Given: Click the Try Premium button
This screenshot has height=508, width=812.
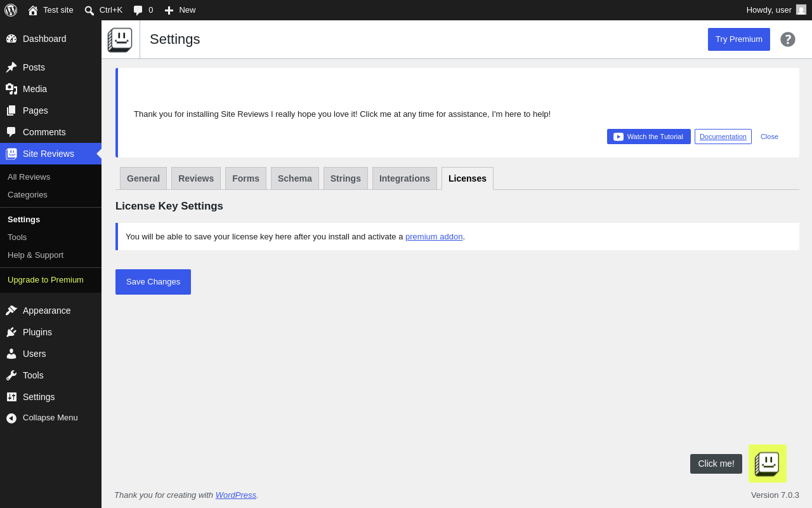Looking at the screenshot, I should (x=739, y=39).
